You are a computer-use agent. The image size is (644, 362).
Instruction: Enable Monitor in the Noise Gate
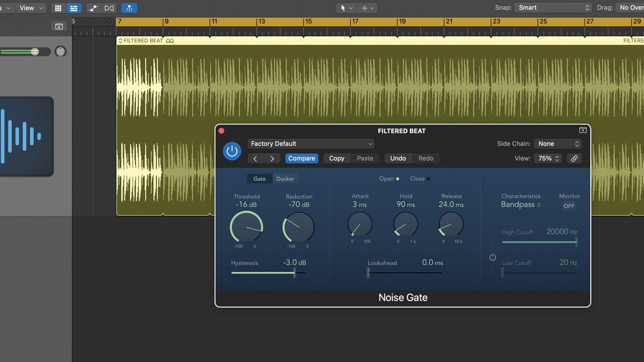pyautogui.click(x=569, y=205)
